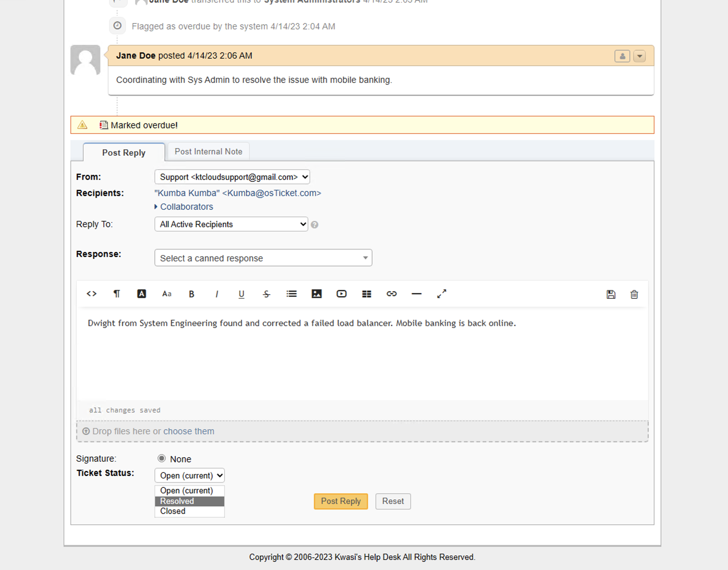
Task: Select the Post Reply tab
Action: pos(124,152)
